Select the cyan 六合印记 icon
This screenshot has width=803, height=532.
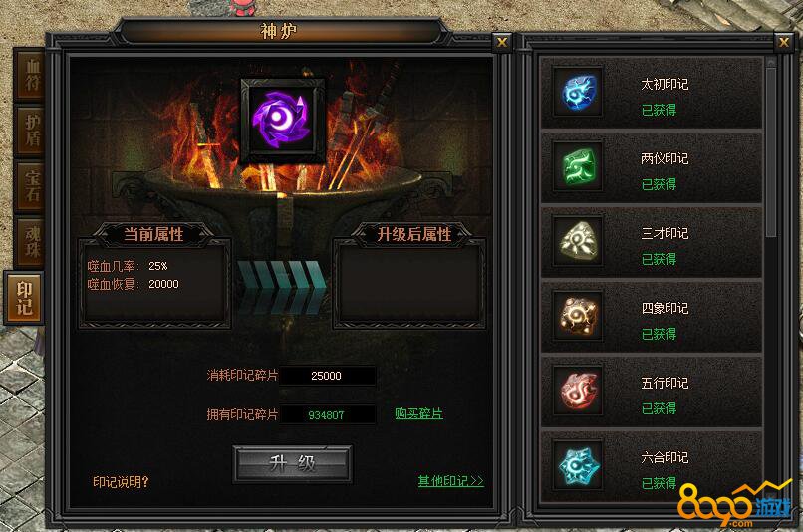pos(578,466)
